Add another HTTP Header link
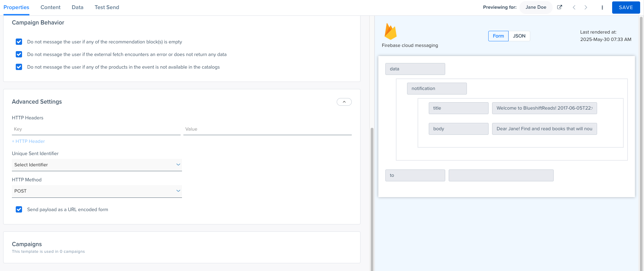 pyautogui.click(x=28, y=141)
